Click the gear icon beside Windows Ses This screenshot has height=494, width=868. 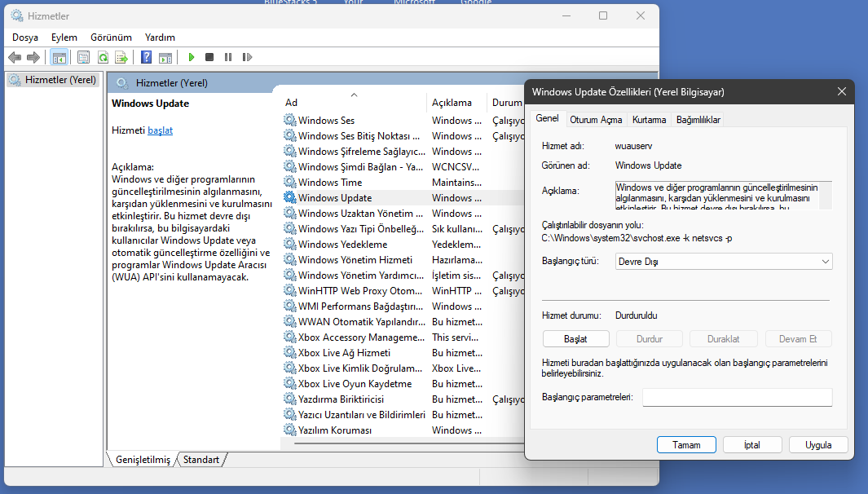click(289, 120)
